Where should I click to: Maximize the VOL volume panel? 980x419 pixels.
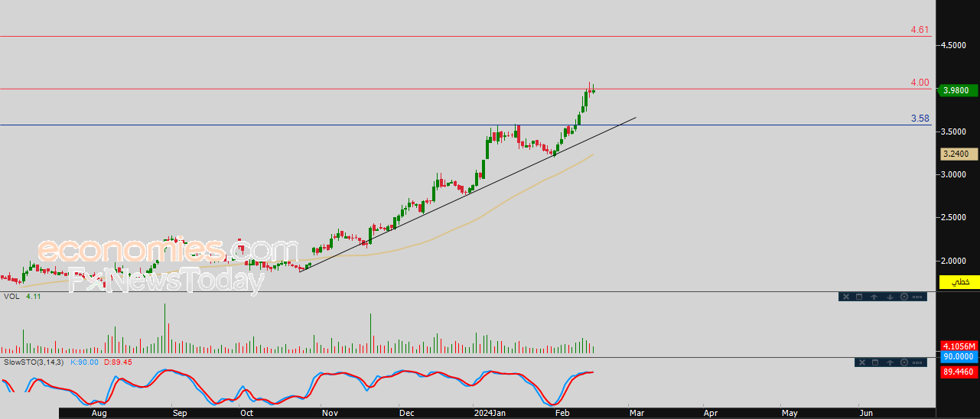tap(859, 297)
